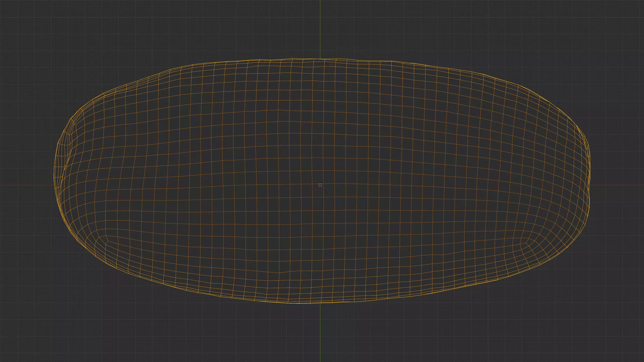
Task: Click where Y axis meets the mesh top edge
Action: point(320,59)
